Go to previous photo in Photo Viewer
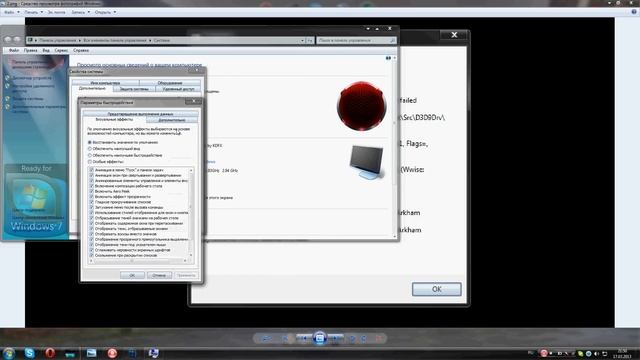Image resolution: width=640 pixels, height=360 pixels. pos(304,338)
